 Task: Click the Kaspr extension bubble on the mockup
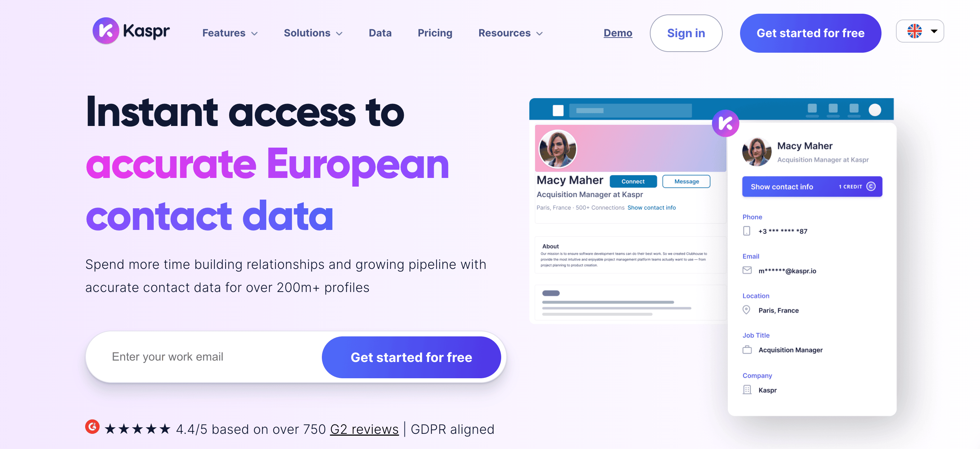point(726,123)
